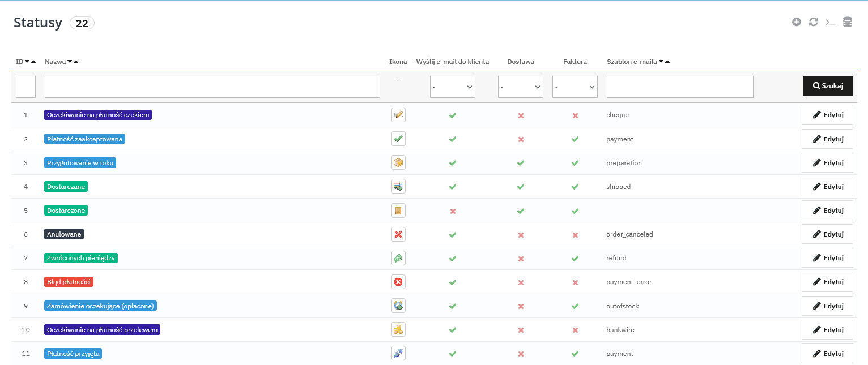This screenshot has height=365, width=868.
Task: Toggle Dostawa checkmark in Dostarczane row
Action: [521, 187]
